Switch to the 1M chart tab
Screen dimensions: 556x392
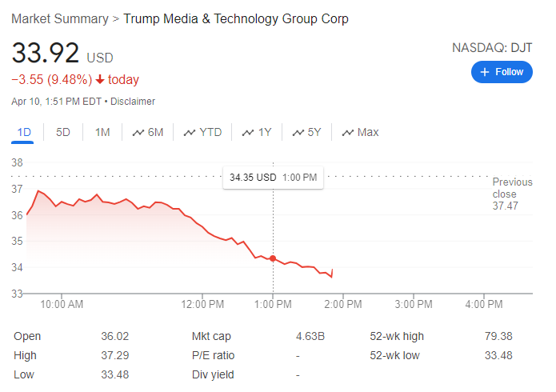[x=102, y=132]
